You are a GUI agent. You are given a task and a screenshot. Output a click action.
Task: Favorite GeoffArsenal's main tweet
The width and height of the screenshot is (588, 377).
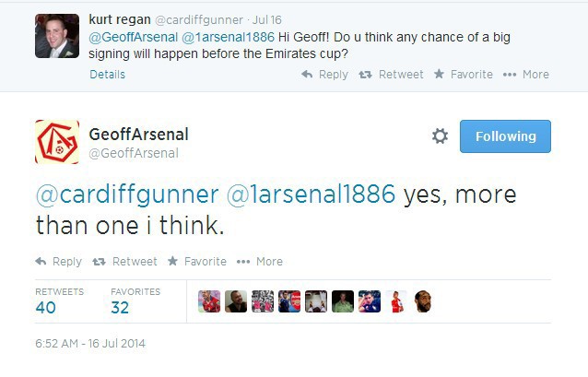(x=196, y=262)
